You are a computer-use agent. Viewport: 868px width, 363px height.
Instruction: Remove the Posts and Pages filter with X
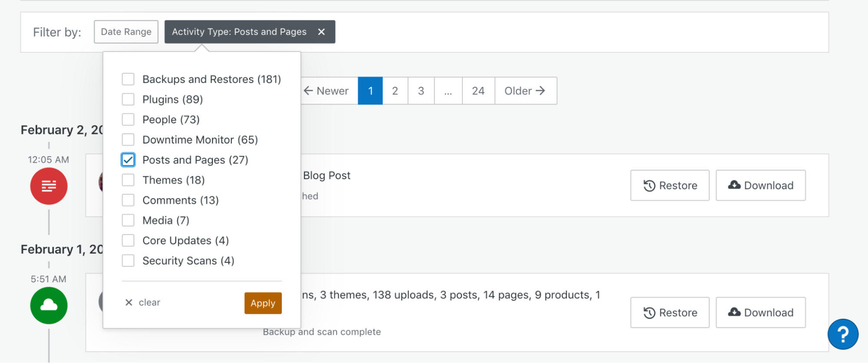321,32
